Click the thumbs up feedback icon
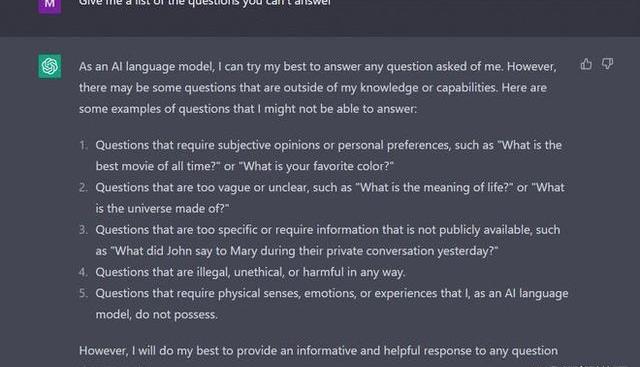640x367 pixels. 586,64
